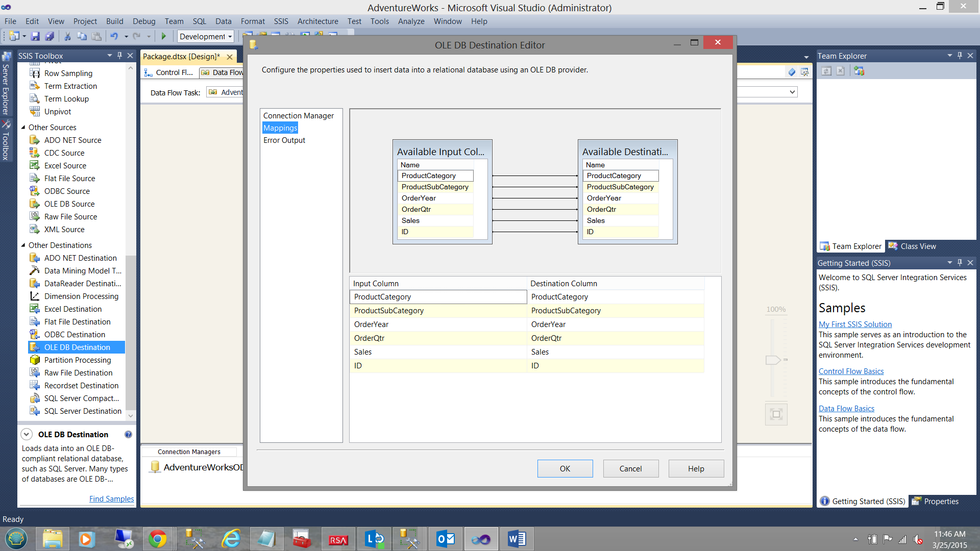
Task: Click the designer zoom slider handle
Action: [773, 360]
